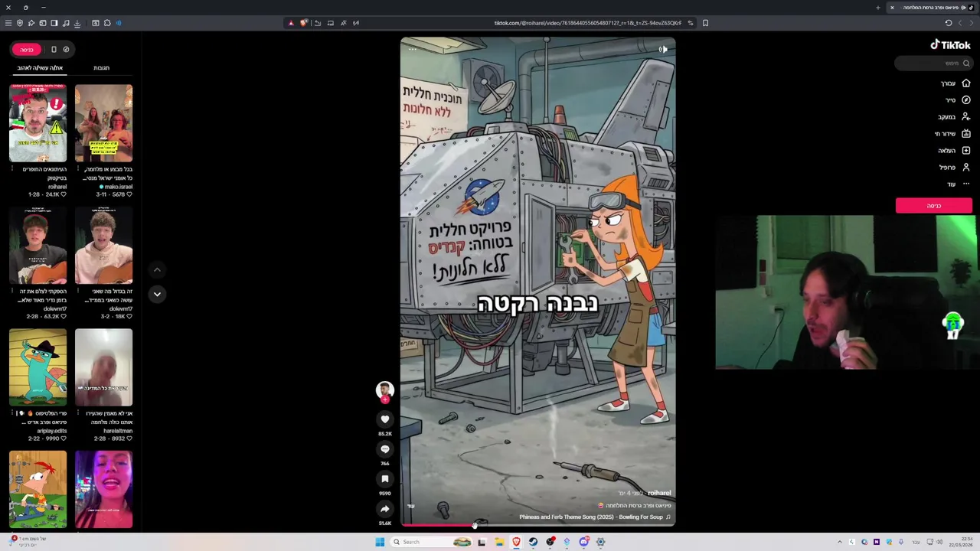Switch to the 'You may like' tab (אתה עשוי לאהוב)

tap(40, 68)
